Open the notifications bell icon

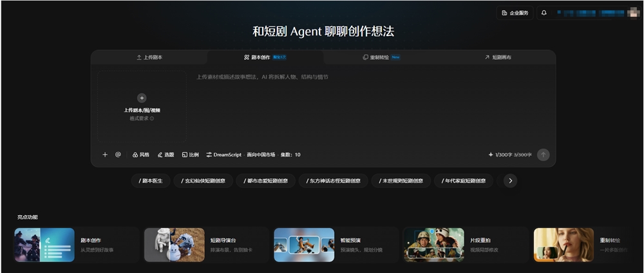point(544,13)
